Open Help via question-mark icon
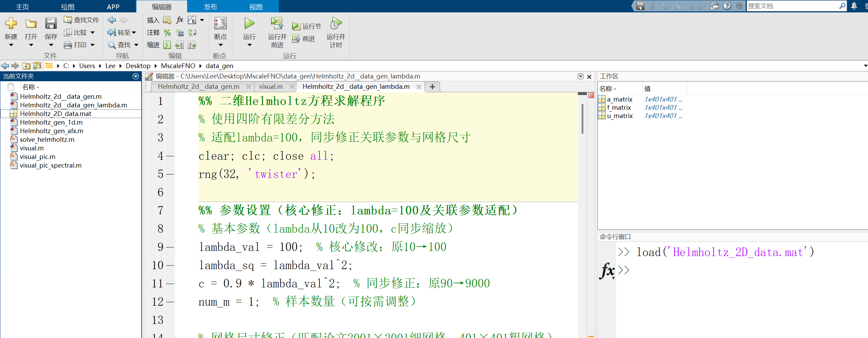The height and width of the screenshot is (338, 868). pyautogui.click(x=727, y=6)
